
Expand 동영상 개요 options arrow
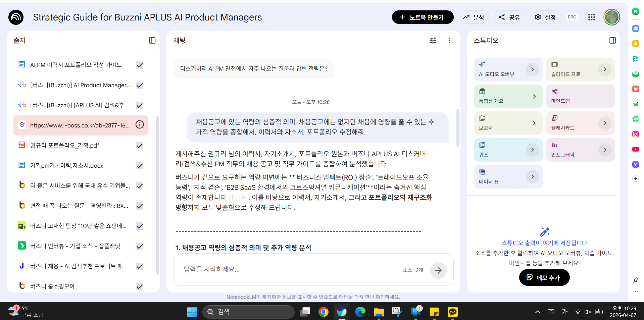tap(534, 96)
